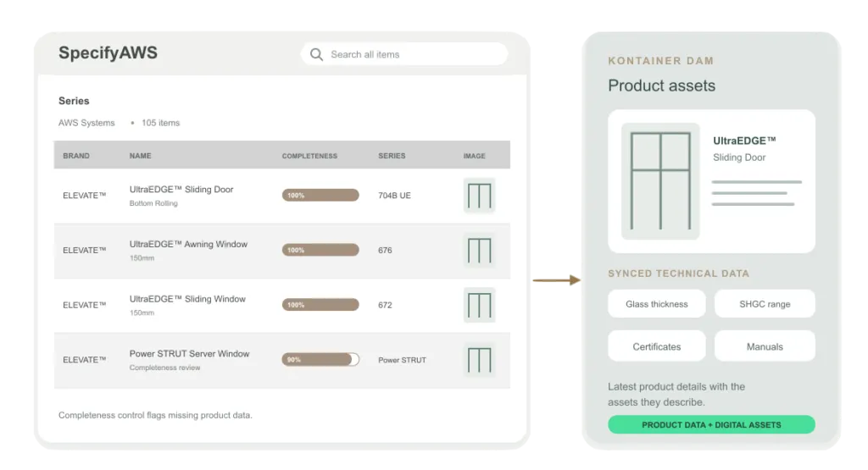Select the Power STRUT Server Window name
The height and width of the screenshot is (470, 868).
[189, 353]
